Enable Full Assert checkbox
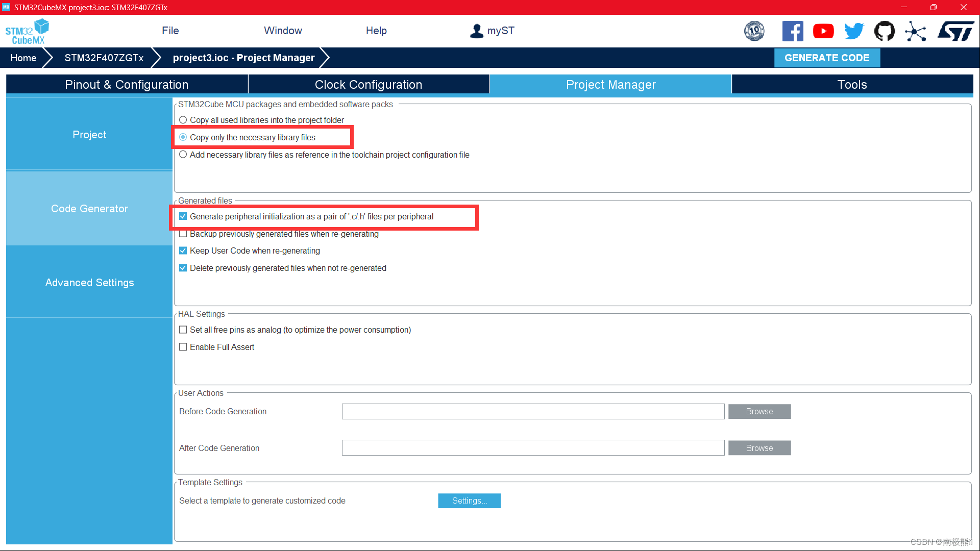Viewport: 980px width, 551px height. point(183,347)
